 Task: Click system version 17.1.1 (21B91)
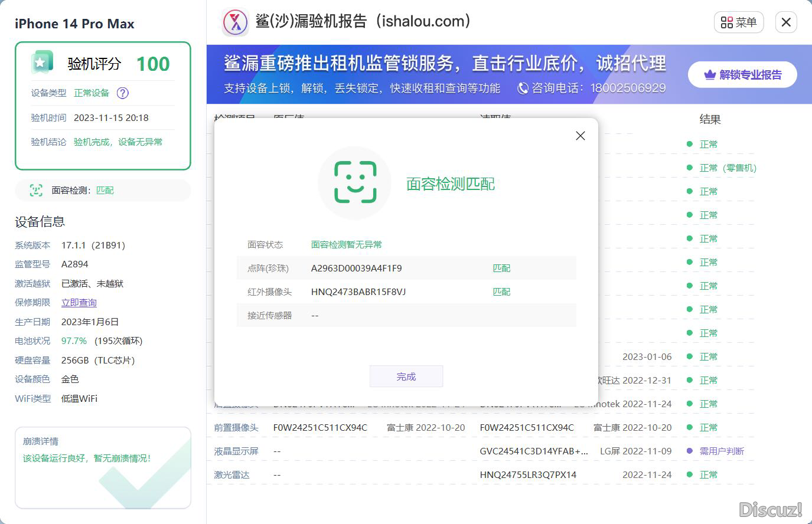coord(93,245)
